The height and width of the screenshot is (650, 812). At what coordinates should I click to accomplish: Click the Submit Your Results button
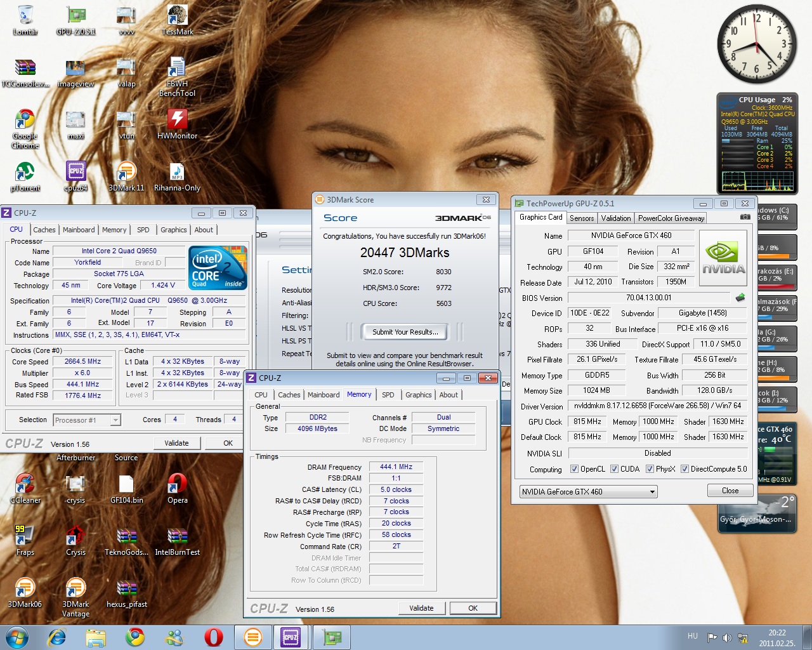[405, 332]
